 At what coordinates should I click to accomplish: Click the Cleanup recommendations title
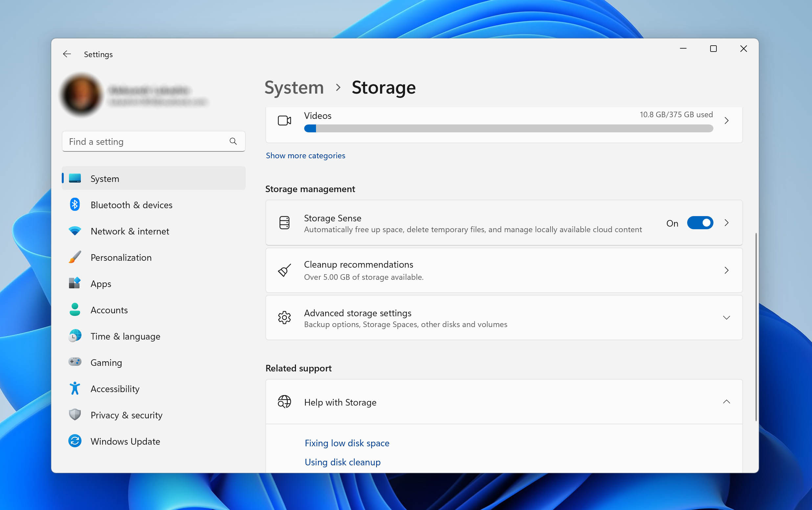[358, 264]
